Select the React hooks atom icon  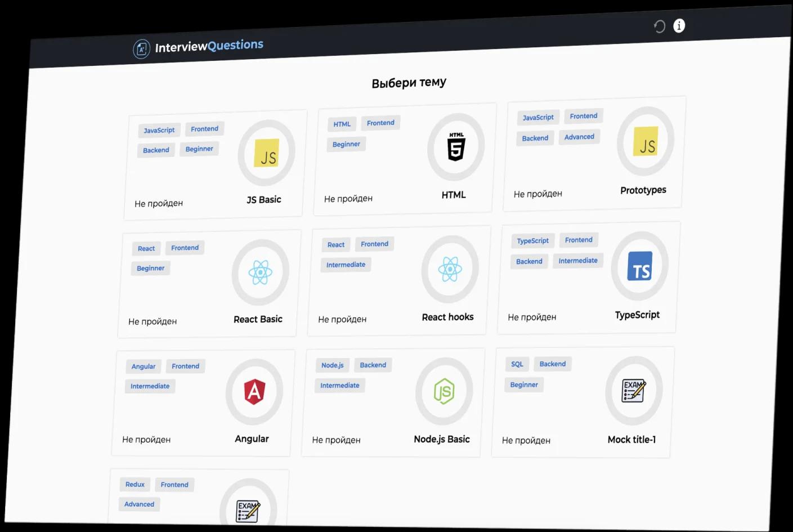tap(450, 269)
